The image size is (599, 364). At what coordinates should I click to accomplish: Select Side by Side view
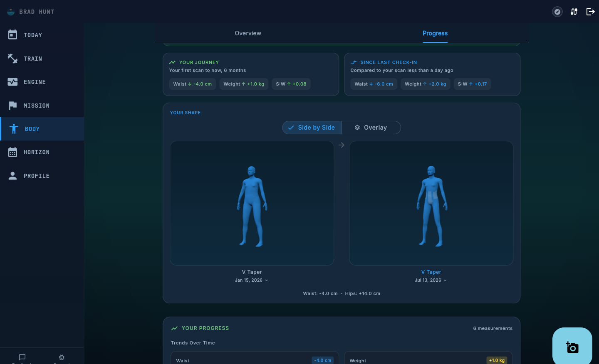(x=312, y=128)
